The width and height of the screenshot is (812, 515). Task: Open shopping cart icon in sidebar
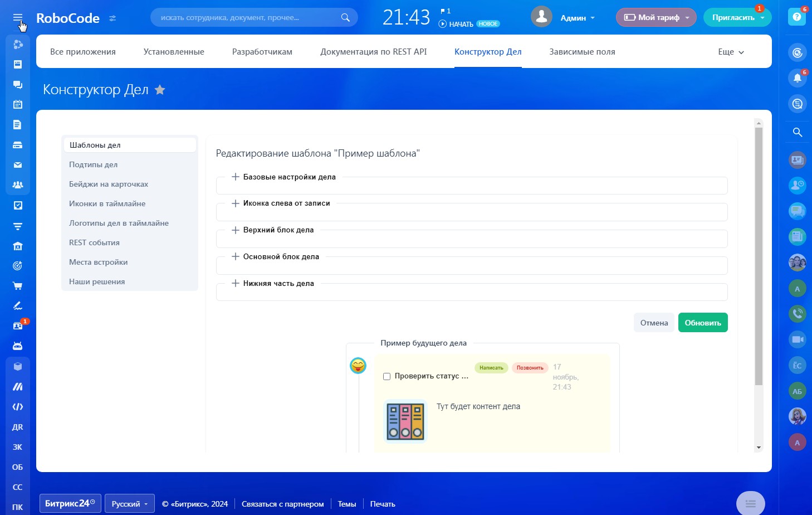(18, 286)
